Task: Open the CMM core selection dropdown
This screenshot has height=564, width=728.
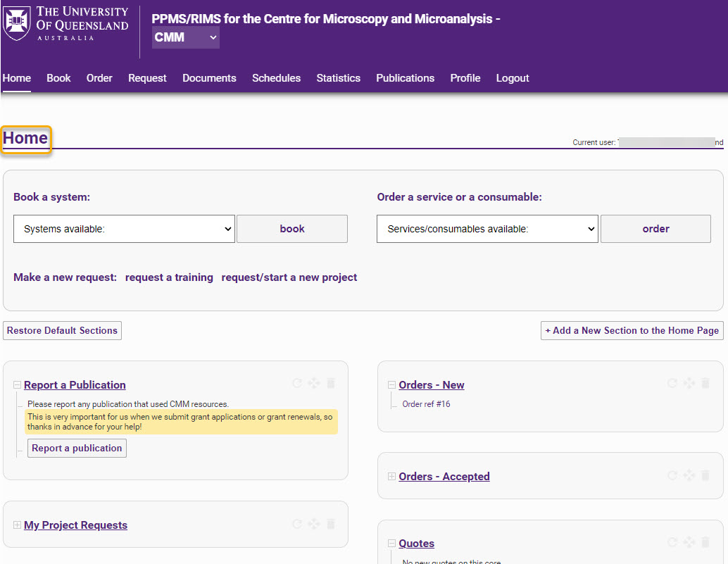Action: (185, 38)
